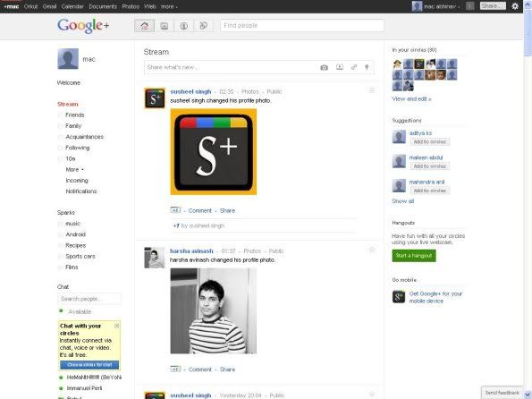Viewport: 532px width, 399px height.
Task: Add mahendra anil to circles
Action: pos(430,191)
